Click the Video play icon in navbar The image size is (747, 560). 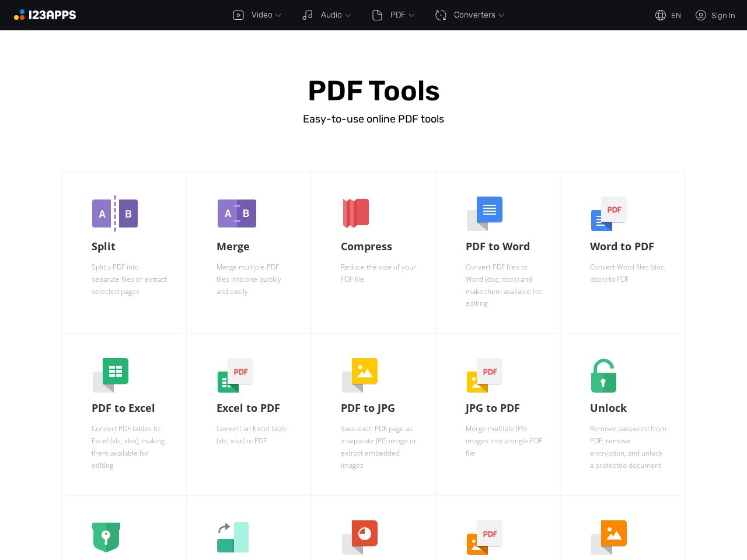point(238,15)
